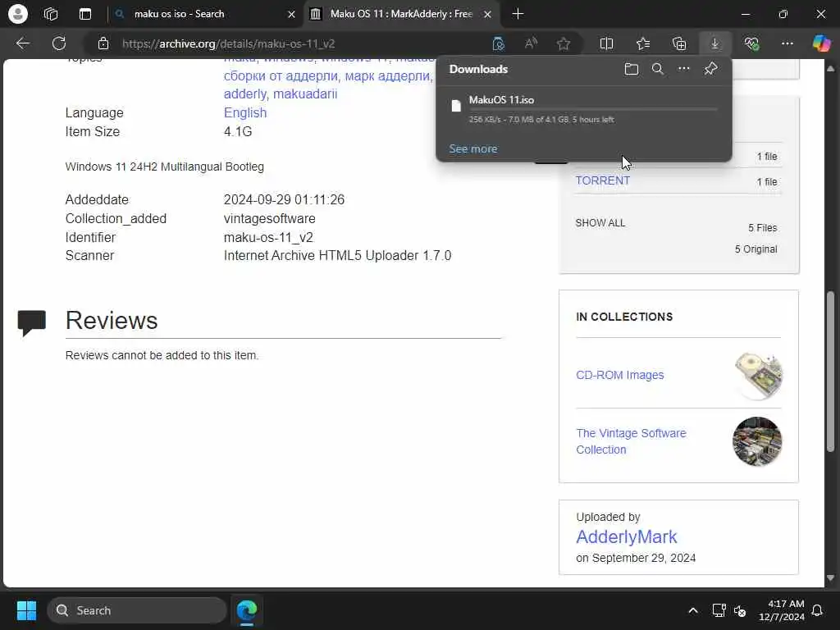Open uploader AdderlyMark profile
Image resolution: width=840 pixels, height=630 pixels.
(626, 536)
